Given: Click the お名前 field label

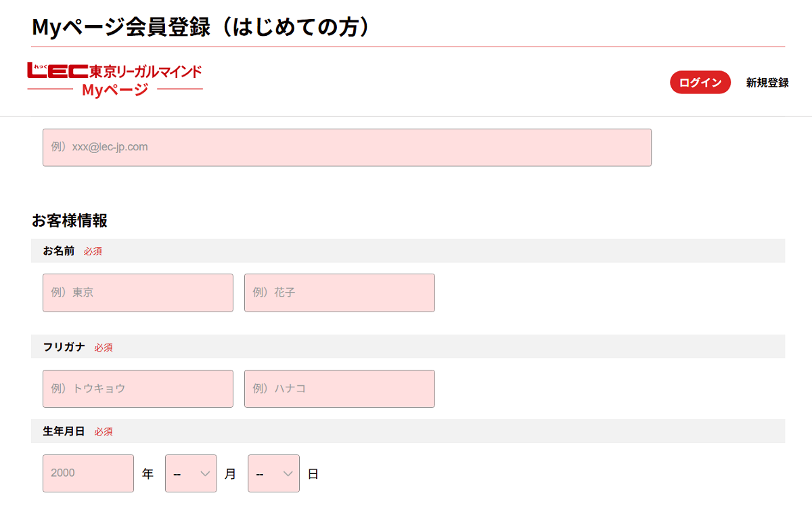Looking at the screenshot, I should point(59,251).
